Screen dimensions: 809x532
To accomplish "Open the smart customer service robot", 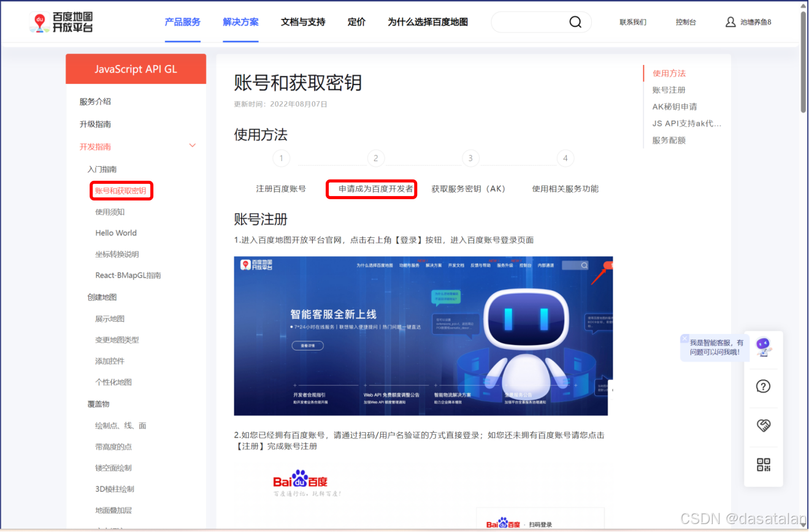I will pyautogui.click(x=763, y=347).
